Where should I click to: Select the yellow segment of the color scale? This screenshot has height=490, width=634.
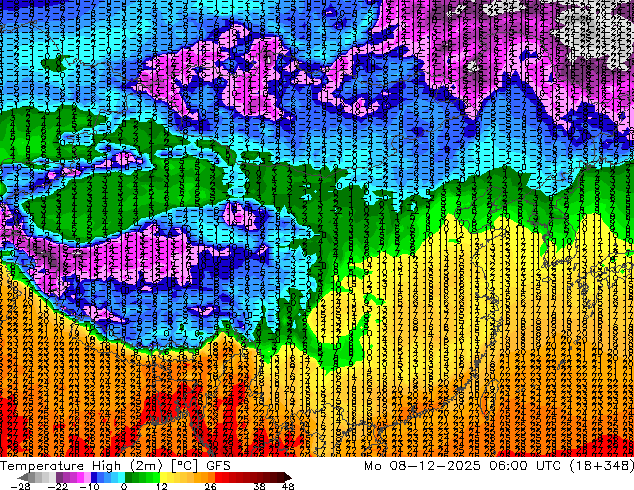click(167, 477)
